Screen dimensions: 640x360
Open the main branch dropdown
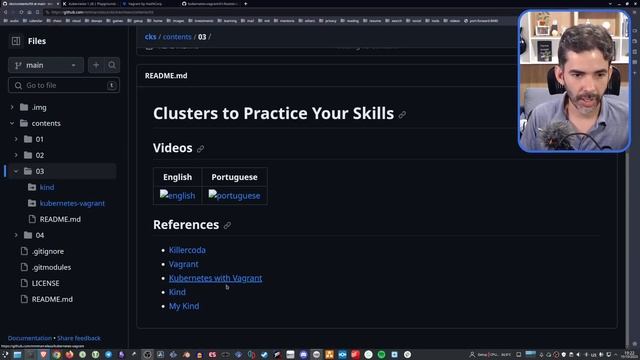[x=46, y=65]
